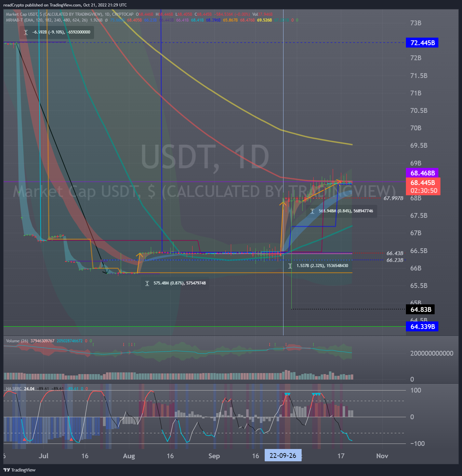This screenshot has width=462, height=476.
Task: Click the measure icon beside 568.948M label
Action: (312, 211)
